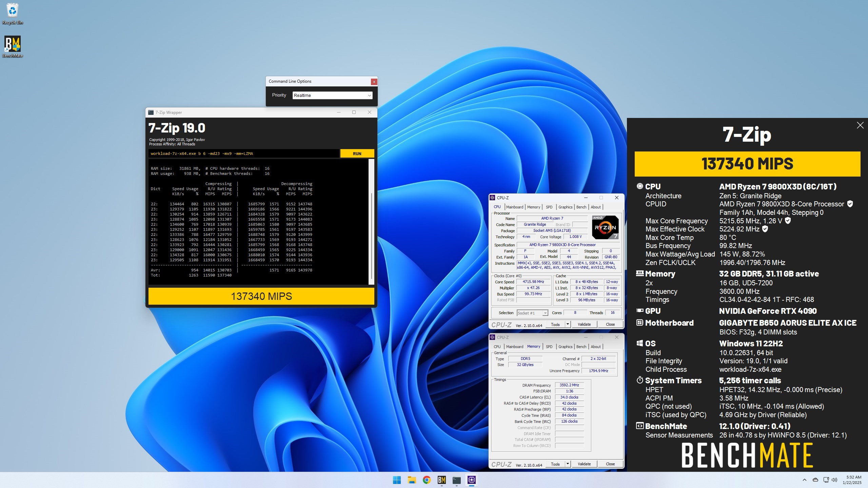Image resolution: width=868 pixels, height=488 pixels.
Task: Open Mainboard tab in lower CPU-Z window
Action: click(x=514, y=347)
